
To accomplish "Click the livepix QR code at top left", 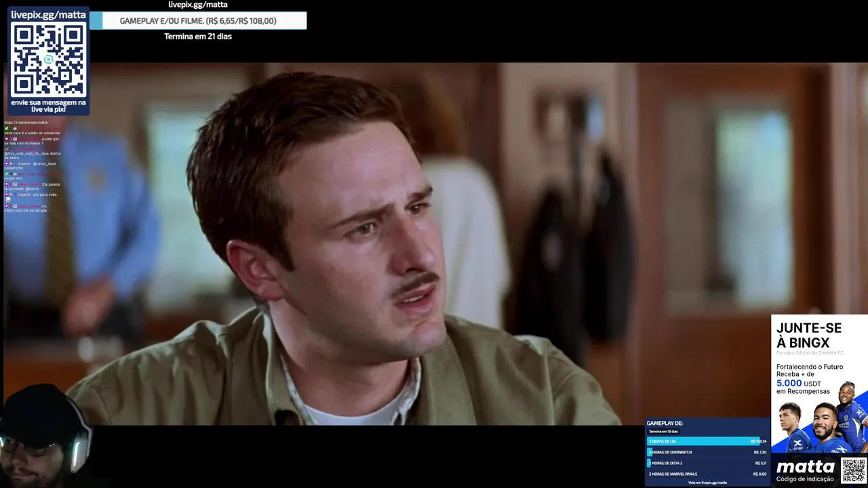I will pos(48,60).
